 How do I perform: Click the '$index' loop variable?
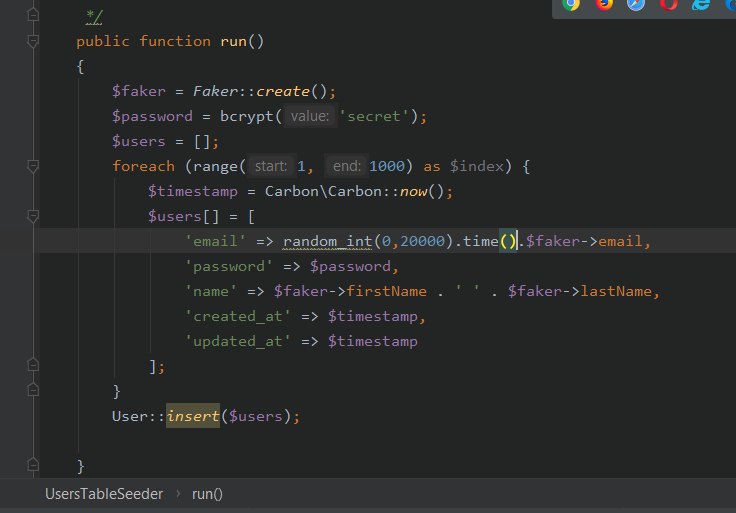tap(476, 166)
